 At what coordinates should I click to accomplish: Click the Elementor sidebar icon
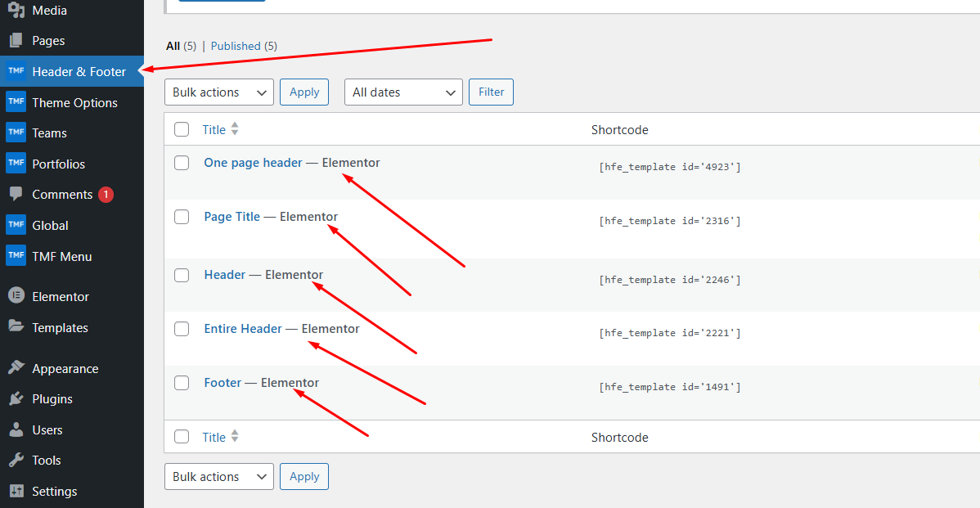click(x=16, y=296)
